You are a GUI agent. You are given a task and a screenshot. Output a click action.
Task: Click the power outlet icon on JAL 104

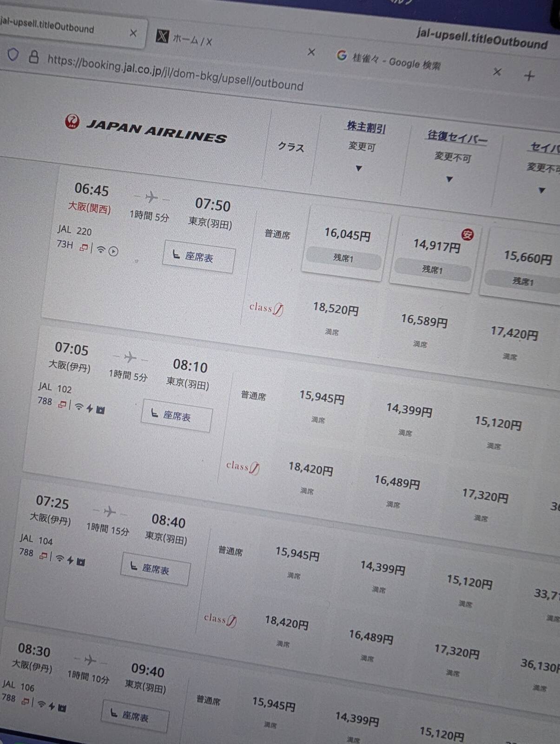70,560
